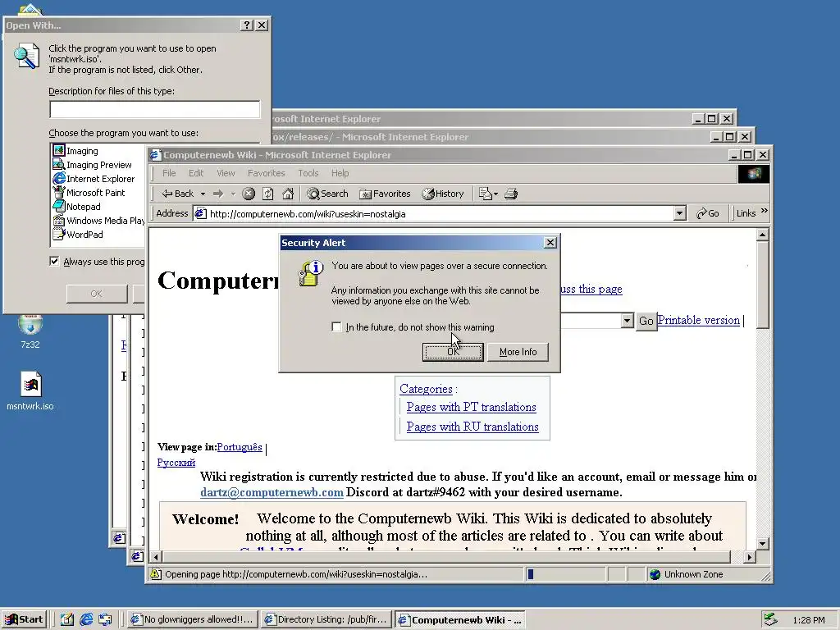Open the Favorites pane button
840x630 pixels.
[385, 194]
